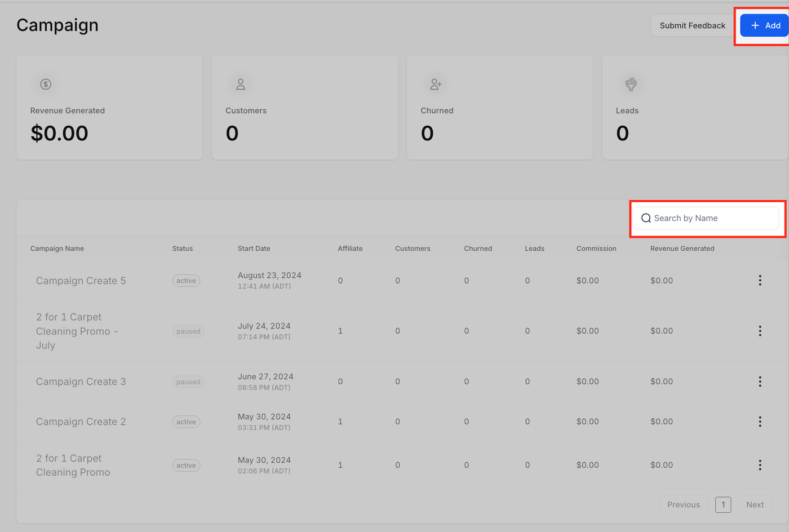The width and height of the screenshot is (789, 532).
Task: Select page 1 in pagination
Action: [723, 505]
